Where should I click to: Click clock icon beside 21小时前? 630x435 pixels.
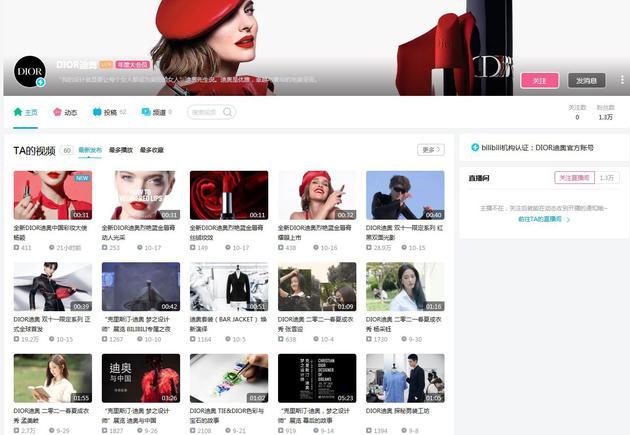click(x=52, y=247)
